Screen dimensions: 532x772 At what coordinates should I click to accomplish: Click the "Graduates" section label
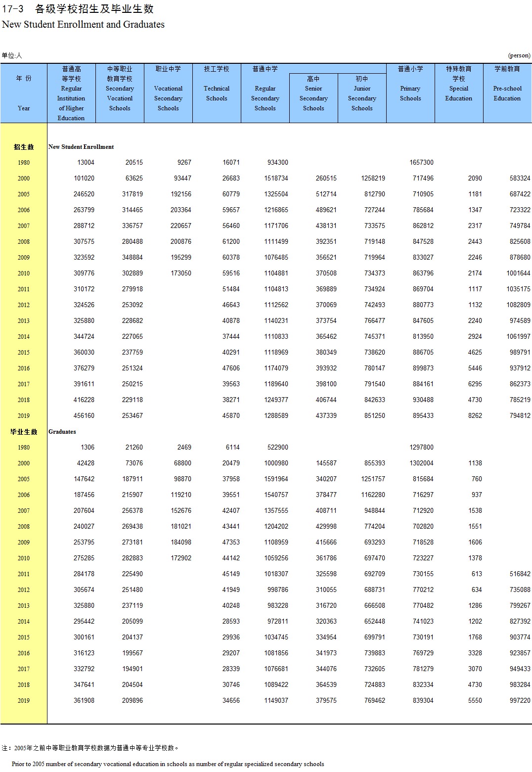click(62, 432)
